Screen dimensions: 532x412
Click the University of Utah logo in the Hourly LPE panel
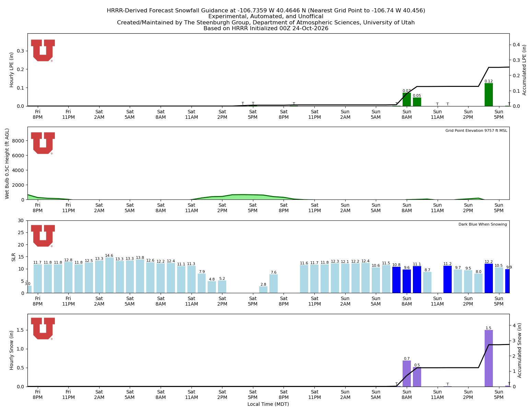coord(43,50)
